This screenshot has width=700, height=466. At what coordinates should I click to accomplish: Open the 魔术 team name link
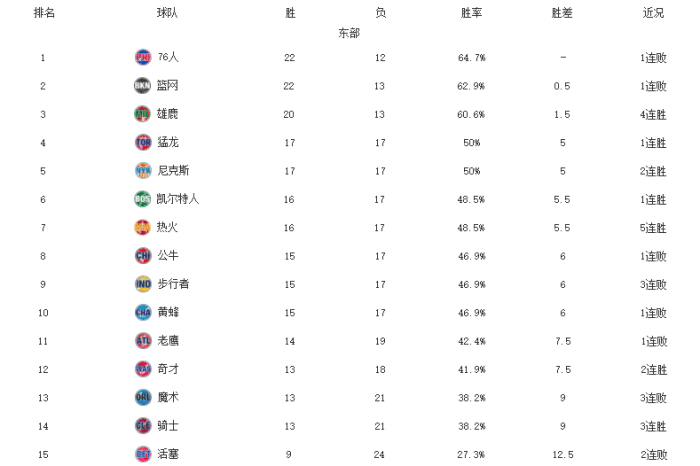[x=168, y=397]
